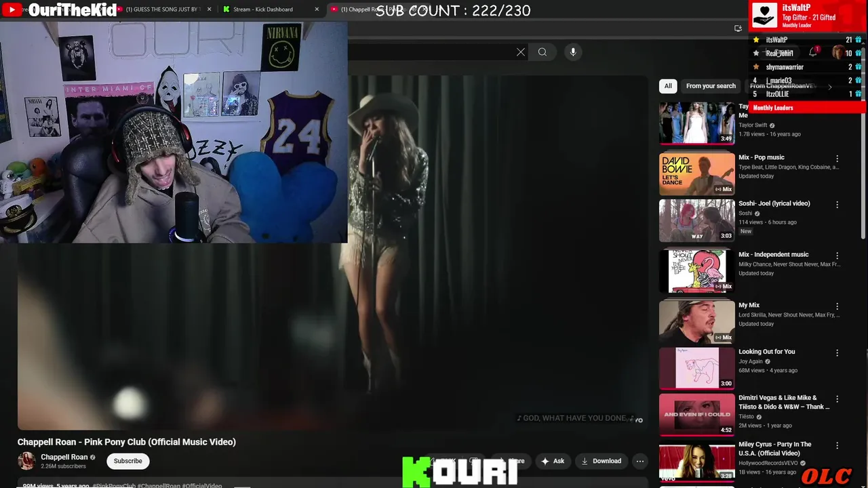Click the Joy Again channel name
Viewport: 868px width, 488px height.
(x=751, y=362)
